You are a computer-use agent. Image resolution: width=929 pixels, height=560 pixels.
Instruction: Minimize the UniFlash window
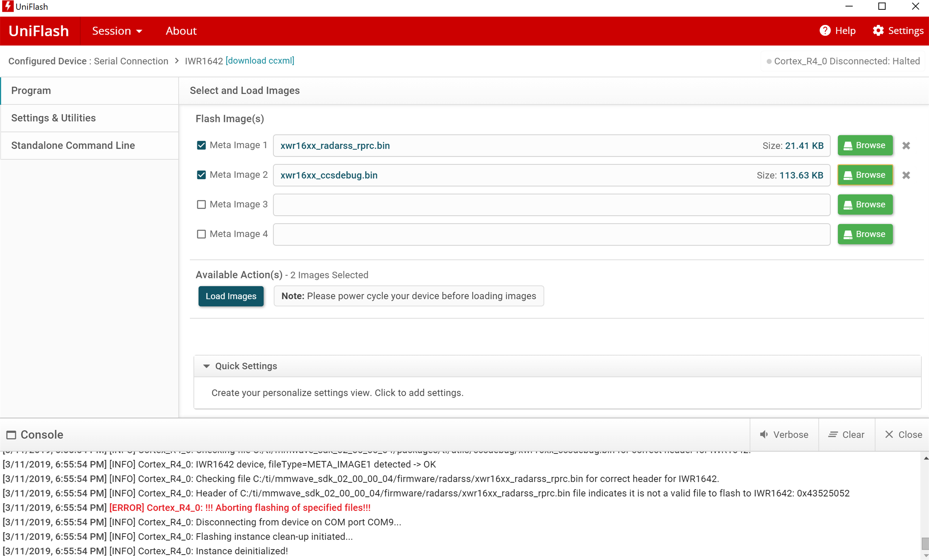click(x=849, y=6)
